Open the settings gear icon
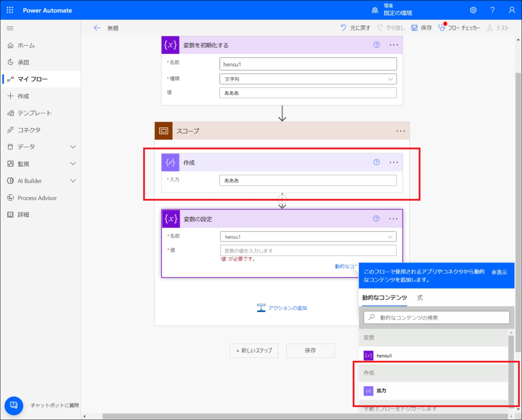Viewport: 522px width, 420px height. point(473,10)
